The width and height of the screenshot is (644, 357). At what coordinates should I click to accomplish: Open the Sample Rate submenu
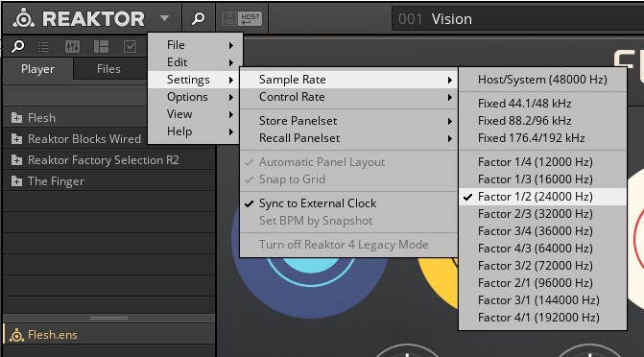point(349,80)
